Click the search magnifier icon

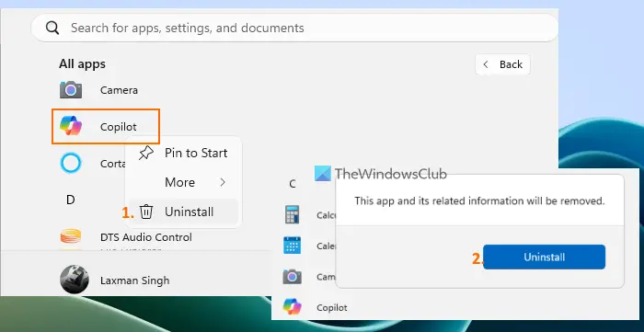52,28
